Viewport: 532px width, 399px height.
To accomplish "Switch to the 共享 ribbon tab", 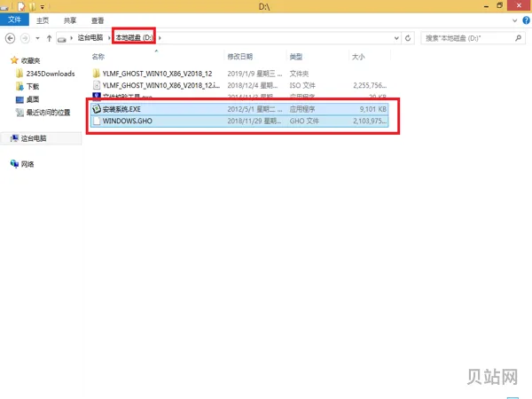I will (70, 20).
